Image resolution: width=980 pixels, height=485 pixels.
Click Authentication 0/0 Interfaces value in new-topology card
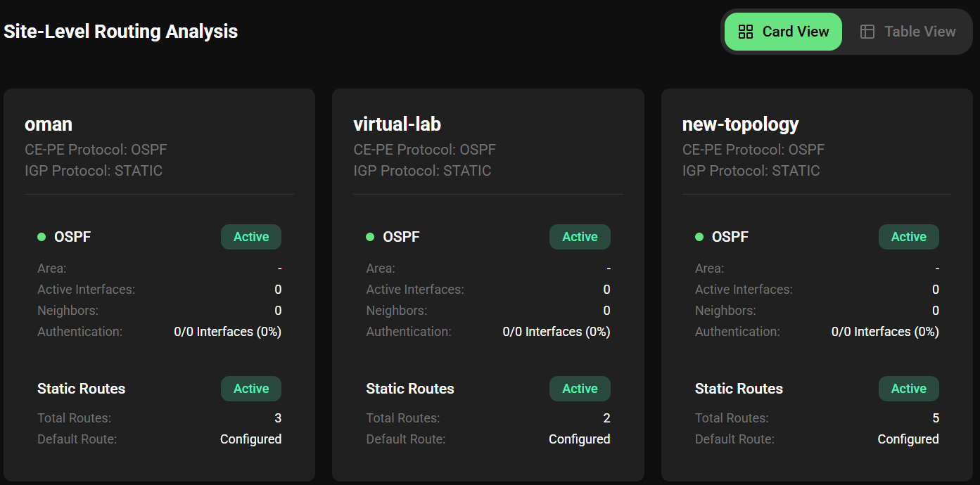[885, 332]
